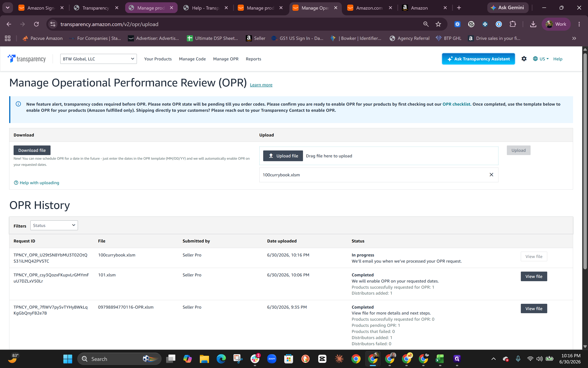Open Help with uploading link
The image size is (588, 368).
36,182
